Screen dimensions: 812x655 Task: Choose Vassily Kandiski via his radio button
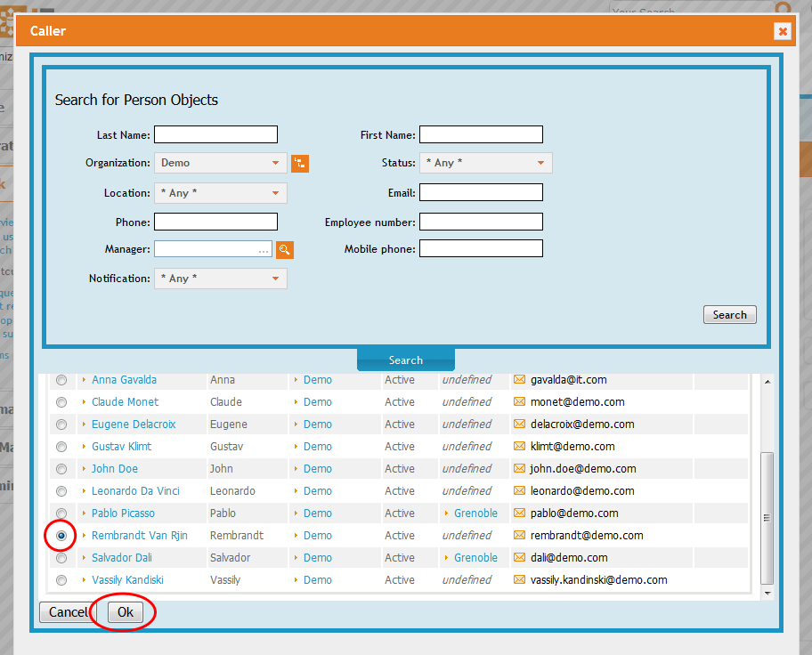[x=61, y=579]
